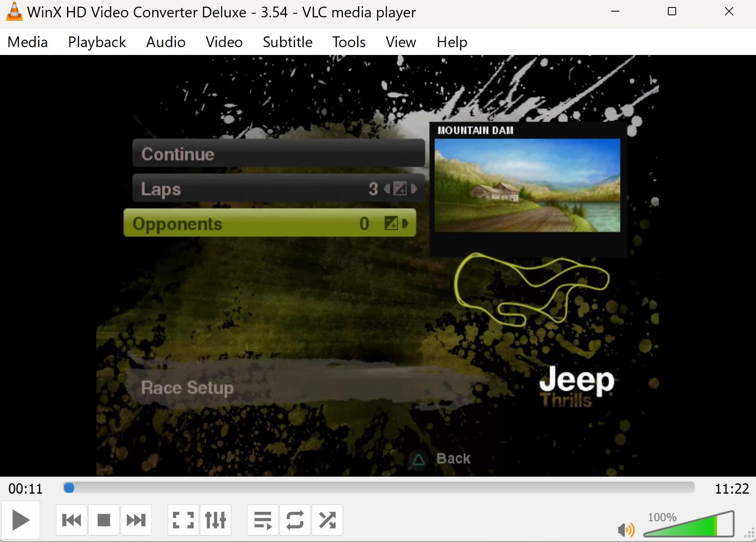Show the playlist panel
The width and height of the screenshot is (756, 542).
(263, 520)
